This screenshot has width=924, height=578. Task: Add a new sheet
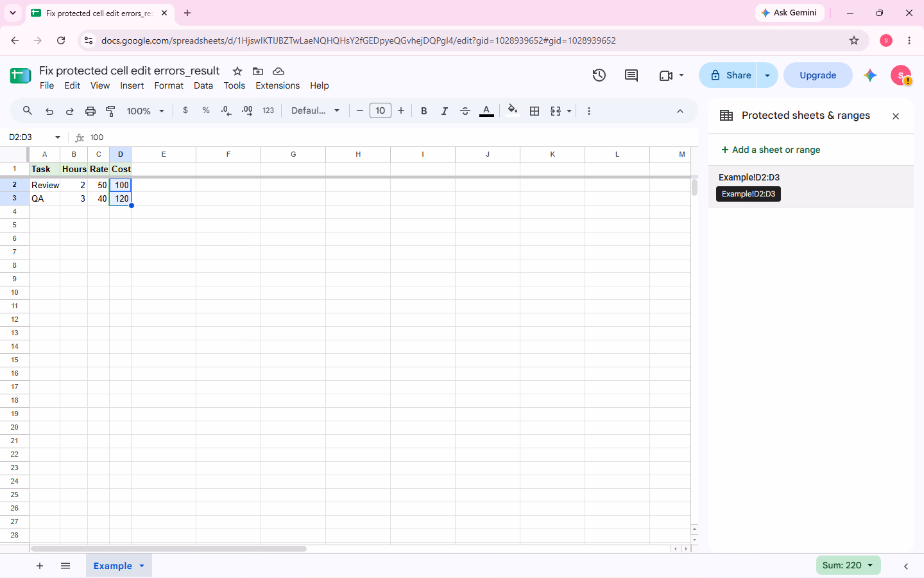pyautogui.click(x=40, y=566)
